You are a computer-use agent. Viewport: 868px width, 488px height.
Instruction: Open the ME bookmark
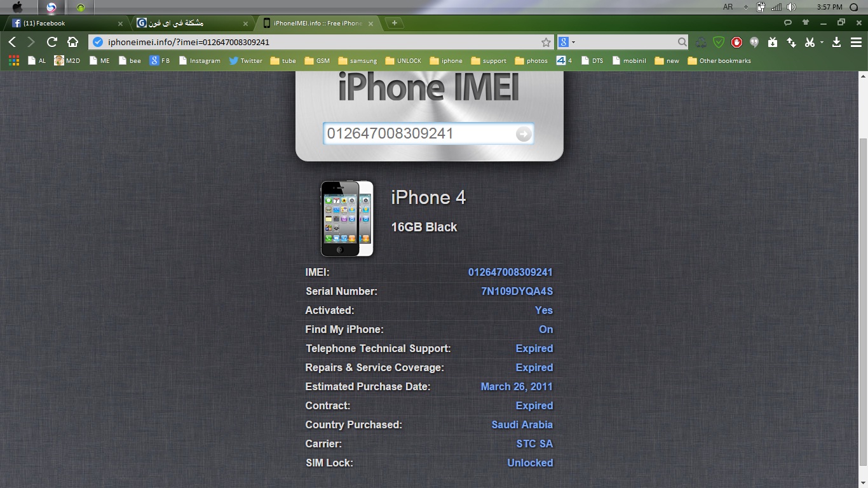(99, 60)
